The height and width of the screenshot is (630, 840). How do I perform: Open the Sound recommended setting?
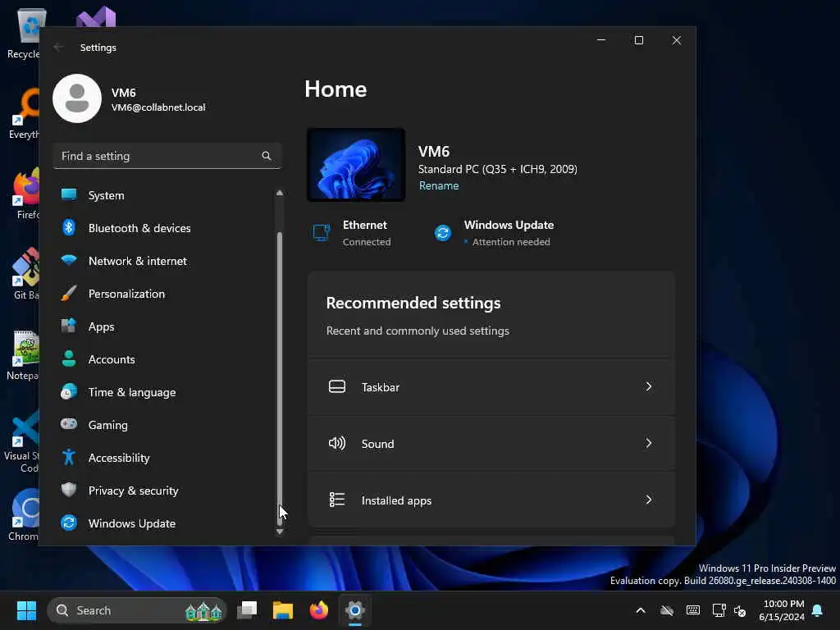tap(491, 444)
